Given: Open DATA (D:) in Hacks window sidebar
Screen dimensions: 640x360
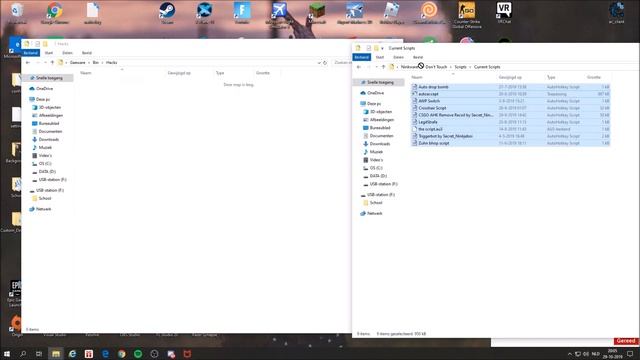Looking at the screenshot, I should tap(47, 171).
